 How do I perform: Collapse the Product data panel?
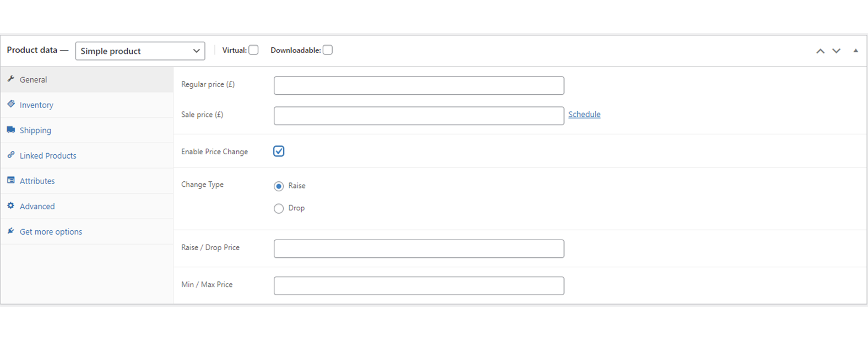pos(855,51)
